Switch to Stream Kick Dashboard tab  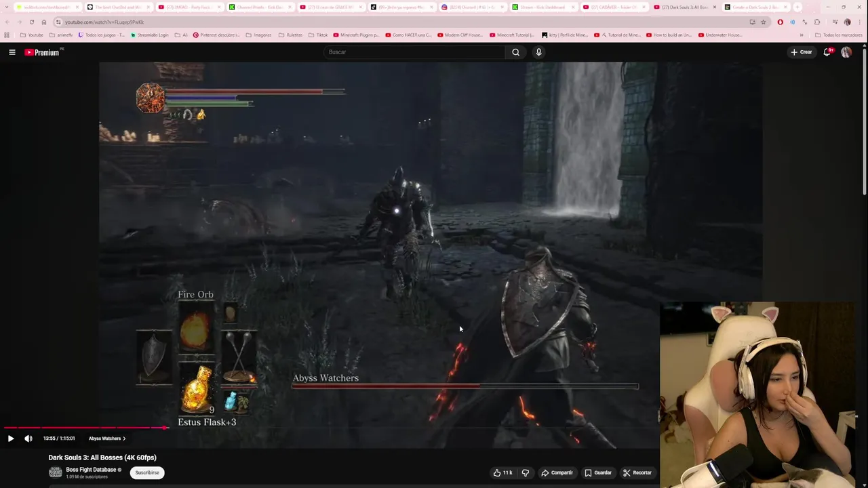point(542,7)
